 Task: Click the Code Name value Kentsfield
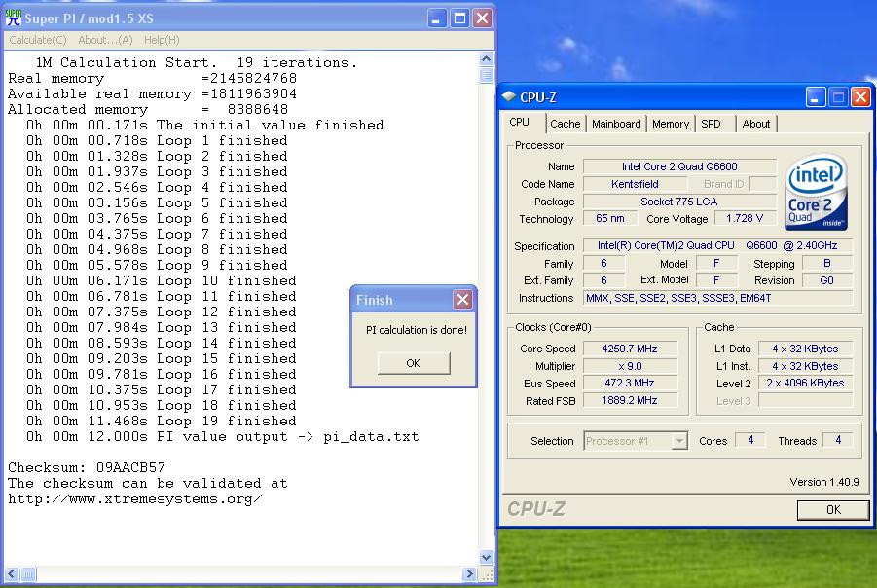click(635, 184)
